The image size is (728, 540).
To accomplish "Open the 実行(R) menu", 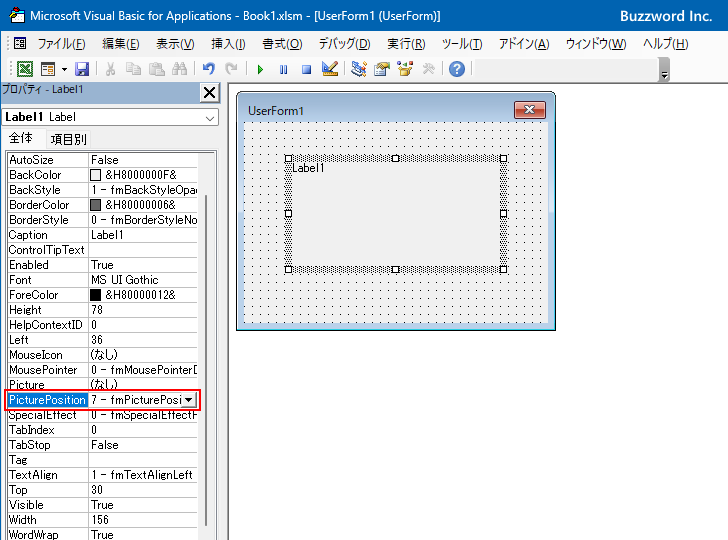I will tap(406, 44).
